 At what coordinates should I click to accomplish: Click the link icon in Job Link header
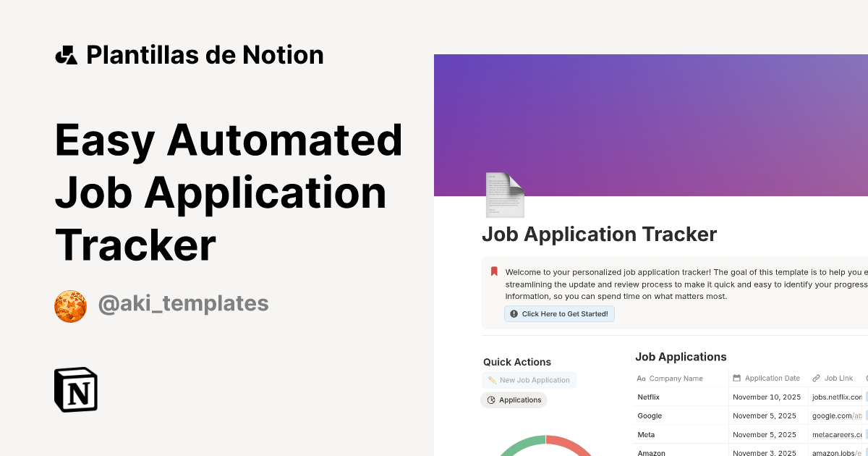(816, 378)
